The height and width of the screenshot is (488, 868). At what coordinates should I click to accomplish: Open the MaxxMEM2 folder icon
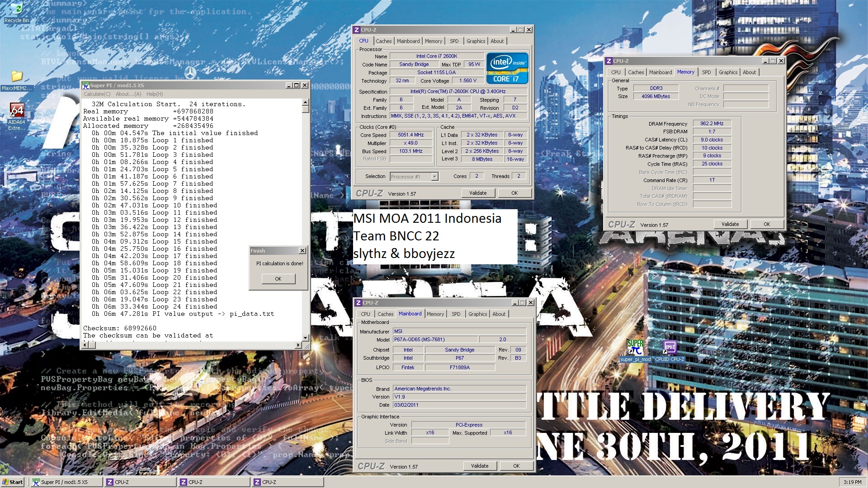(x=17, y=76)
